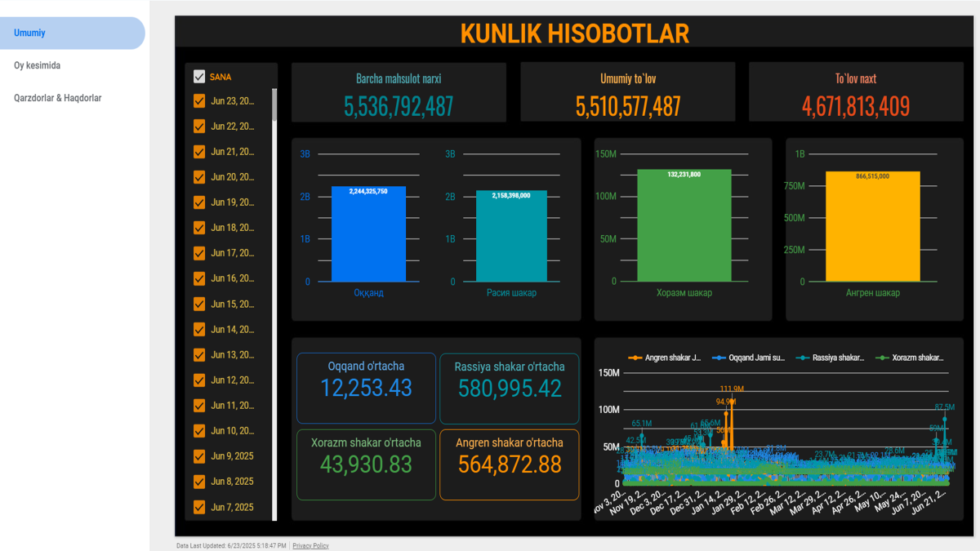Toggle the Jun 15 date checkbox

tap(199, 304)
